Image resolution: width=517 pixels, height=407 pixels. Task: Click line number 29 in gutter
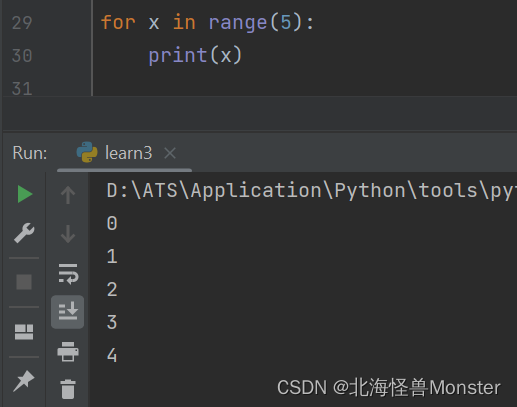22,23
